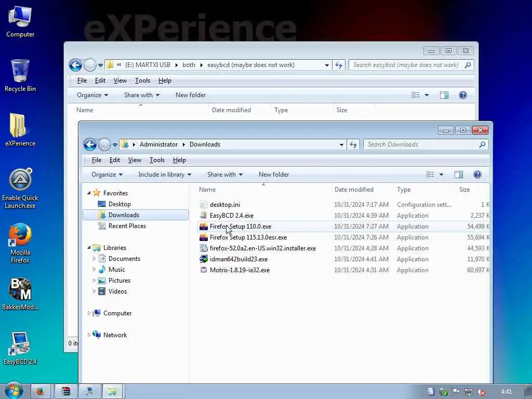Click New folder in easybcd window
Viewport: 532px width, 399px height.
[191, 95]
